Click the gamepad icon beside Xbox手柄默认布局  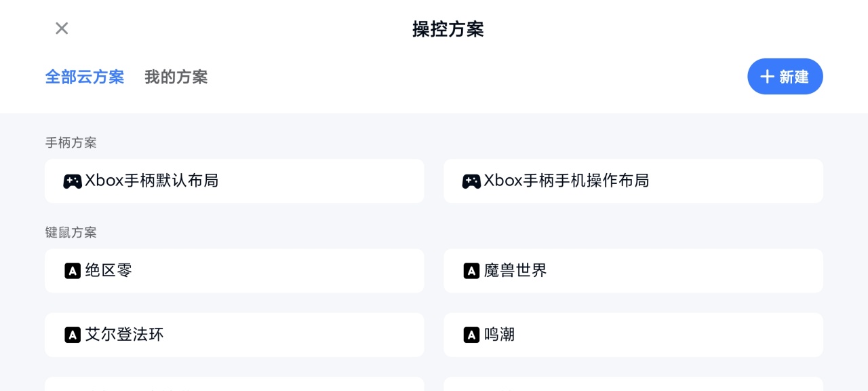point(73,181)
